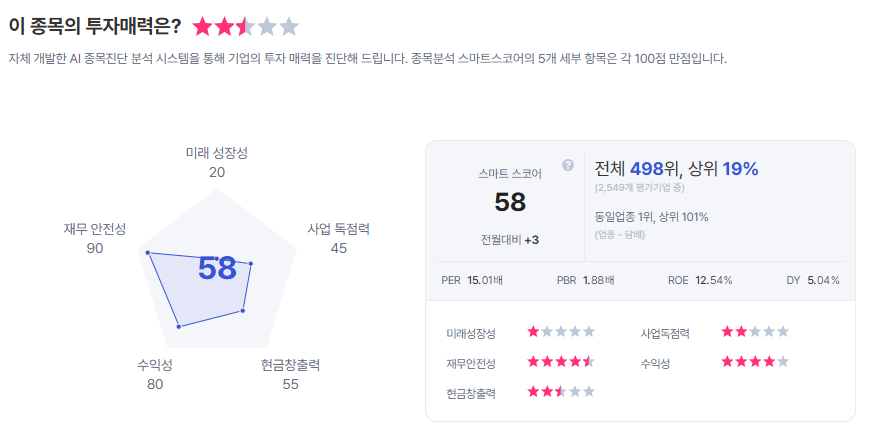
Task: Click the PBR 1.88배 value
Action: 598,280
